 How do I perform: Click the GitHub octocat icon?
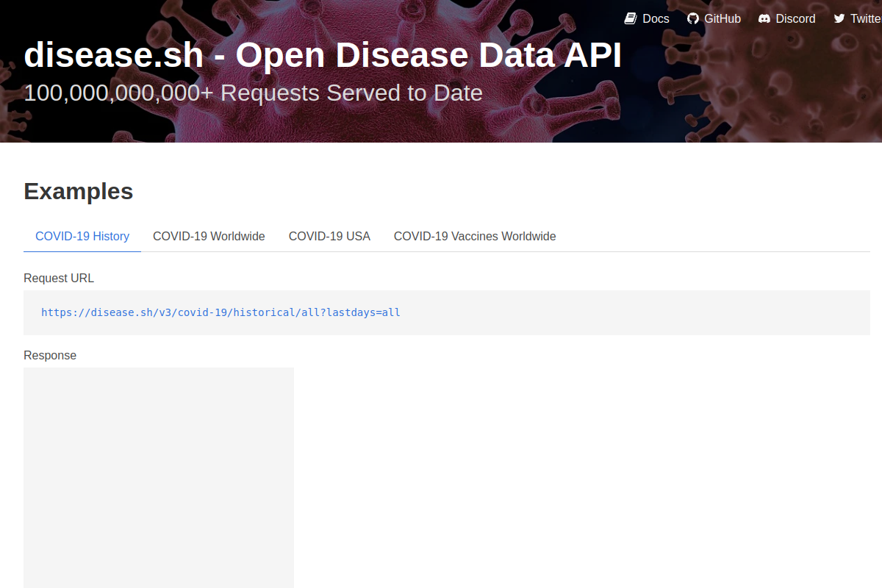[692, 18]
